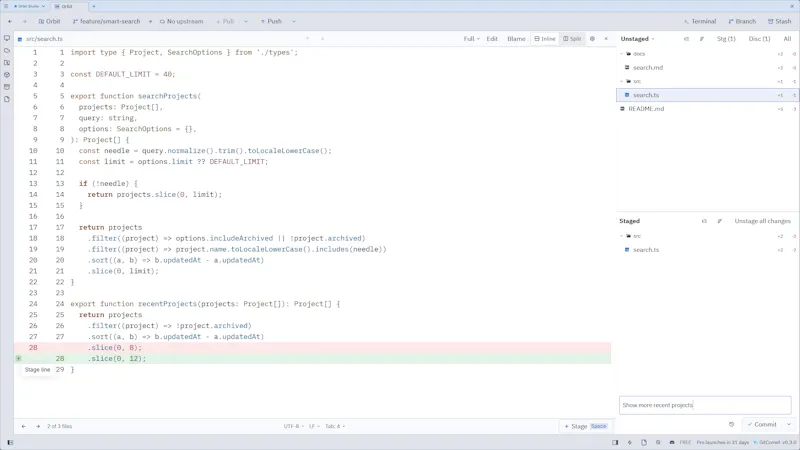Image resolution: width=800 pixels, height=450 pixels.
Task: Click Disc (1) in Unstaged header
Action: tap(759, 39)
